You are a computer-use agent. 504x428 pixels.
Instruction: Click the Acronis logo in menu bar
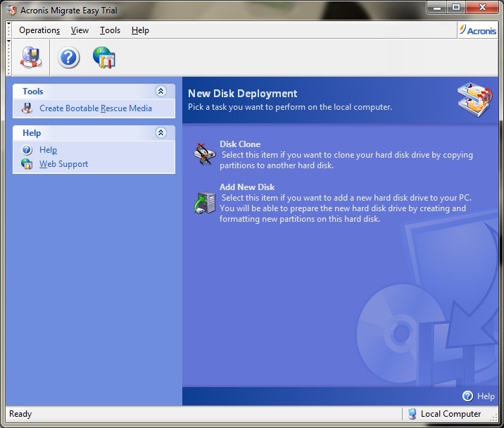click(477, 30)
